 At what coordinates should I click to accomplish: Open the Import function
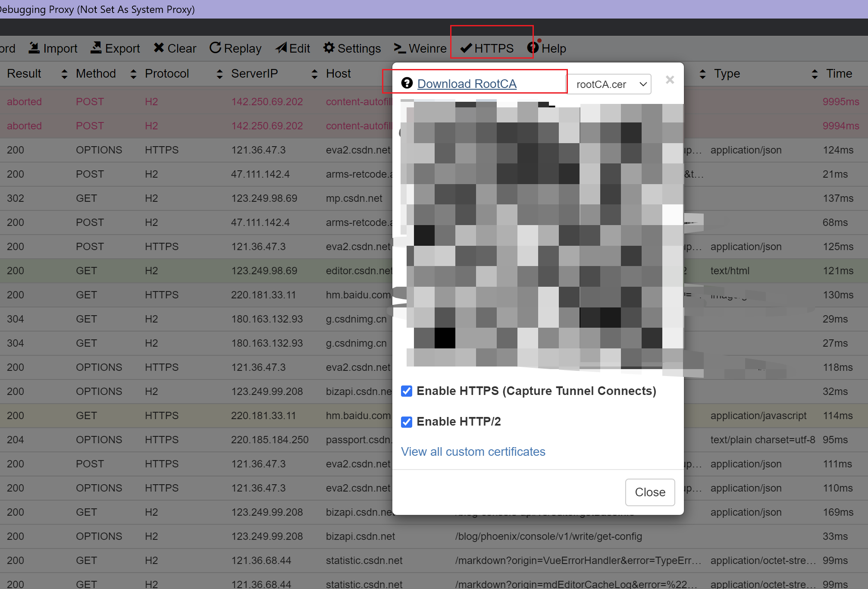53,48
